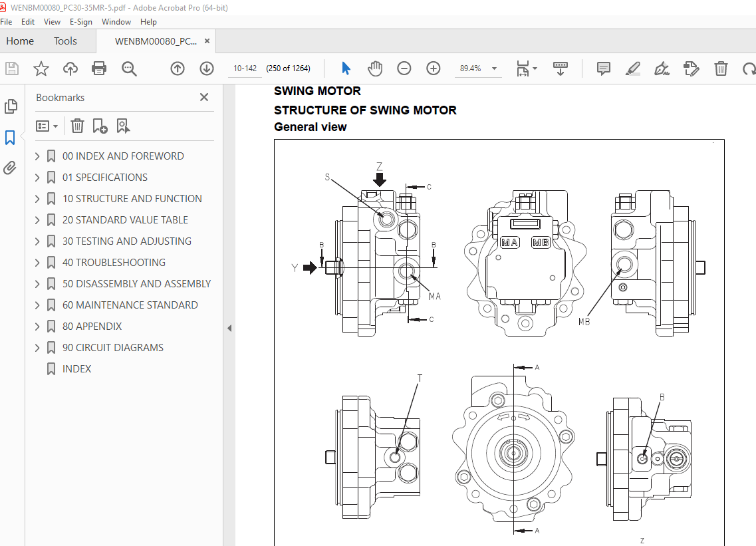Open the View menu
The image size is (756, 546).
click(x=52, y=22)
